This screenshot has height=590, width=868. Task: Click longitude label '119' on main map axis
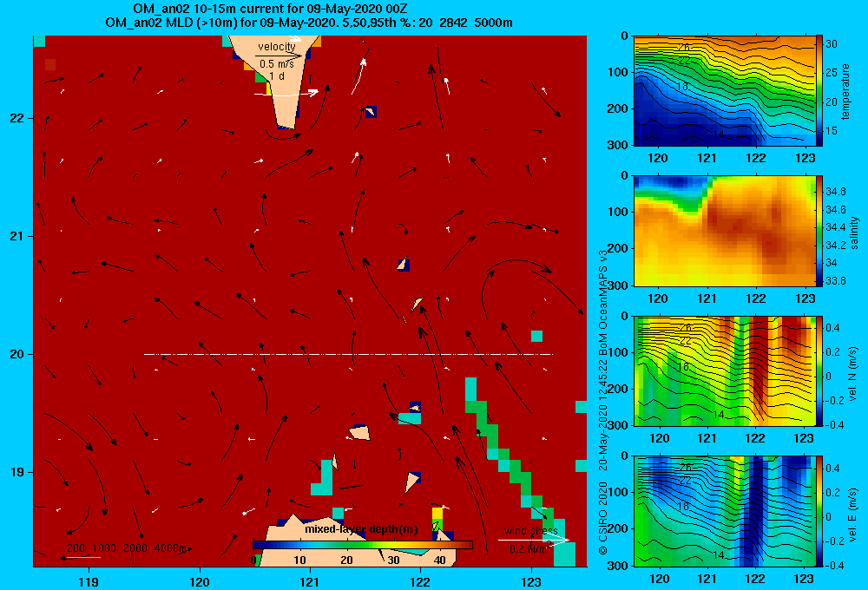click(89, 581)
